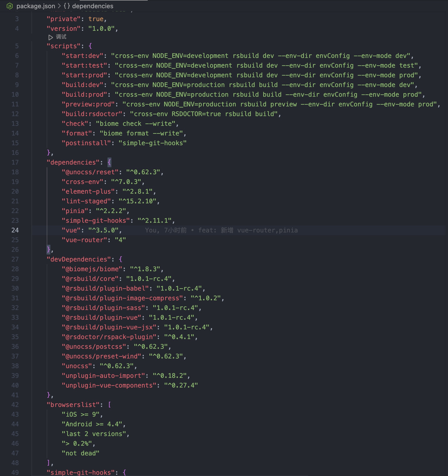Click the package.json file icon in breadcrumb
Screen dimensions: 448x476
(x=9, y=6)
